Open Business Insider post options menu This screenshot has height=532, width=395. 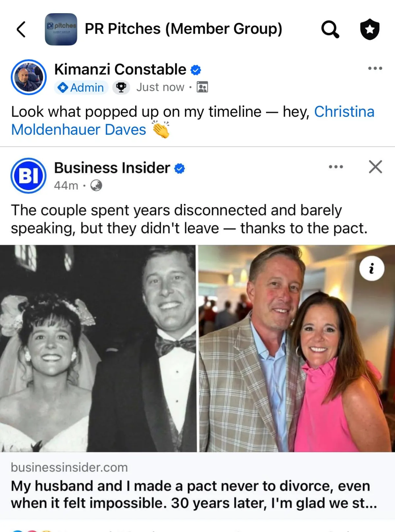[336, 167]
